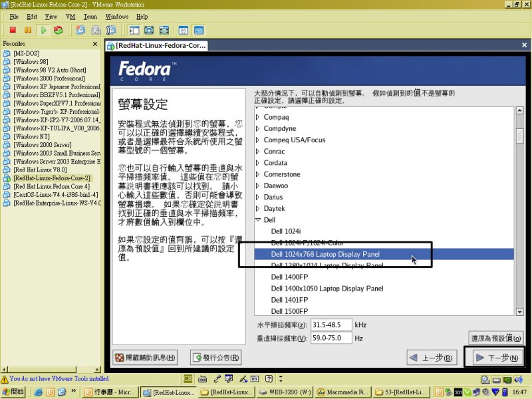Open the Windows Start button
This screenshot has height=399, width=532.
tap(13, 392)
